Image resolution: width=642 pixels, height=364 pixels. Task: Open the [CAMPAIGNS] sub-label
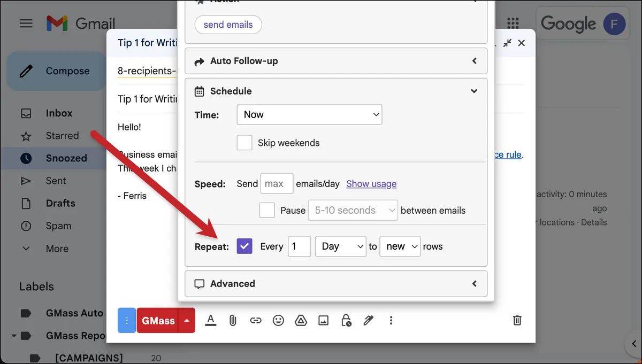[x=89, y=358]
